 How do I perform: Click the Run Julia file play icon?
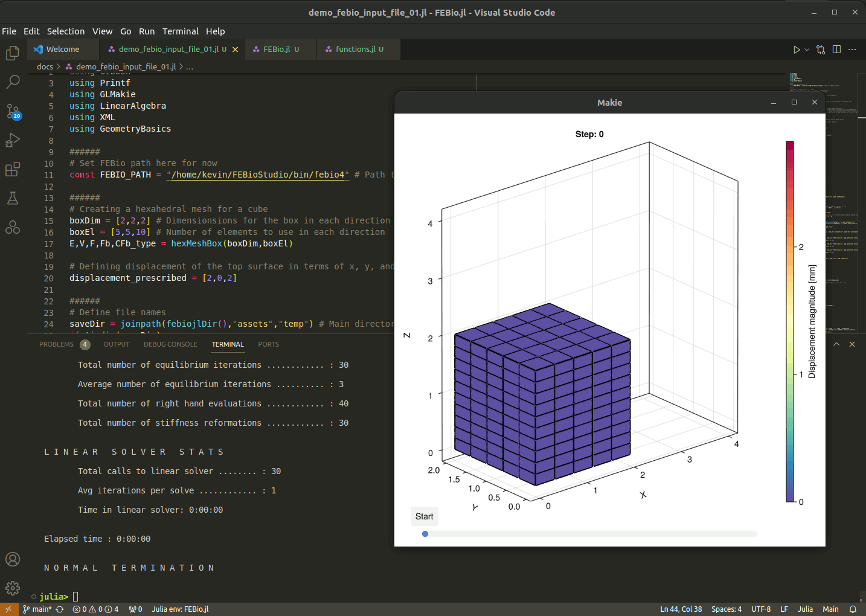(x=797, y=50)
